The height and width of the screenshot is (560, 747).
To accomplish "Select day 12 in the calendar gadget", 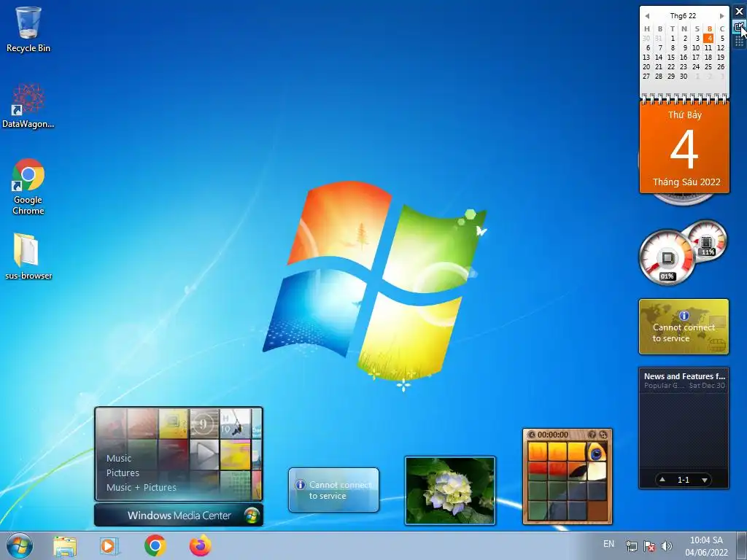I will [721, 47].
